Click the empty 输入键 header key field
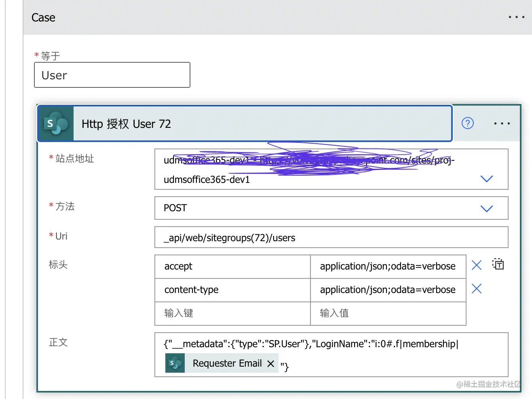This screenshot has height=399, width=532. pos(232,313)
